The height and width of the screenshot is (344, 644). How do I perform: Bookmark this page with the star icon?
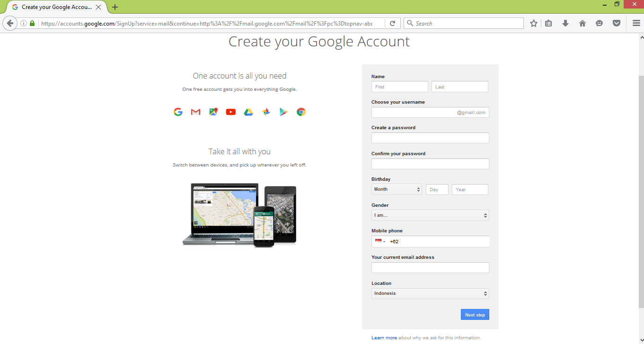pos(534,23)
